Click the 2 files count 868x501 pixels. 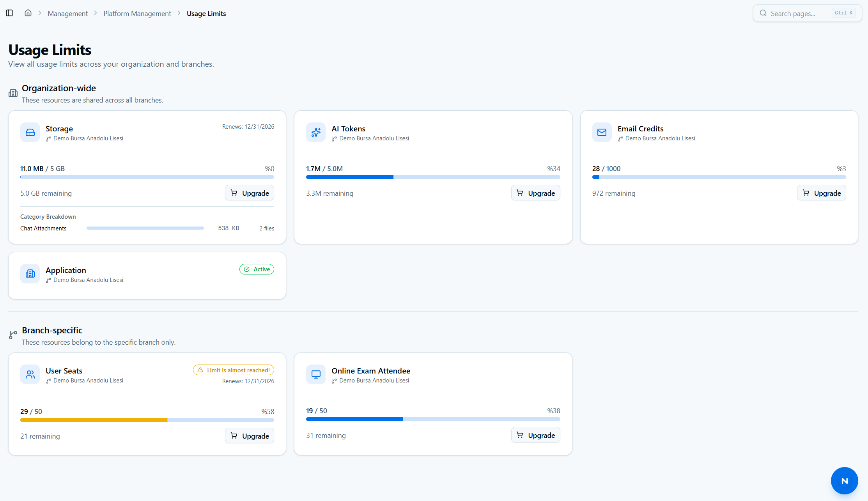click(x=267, y=228)
